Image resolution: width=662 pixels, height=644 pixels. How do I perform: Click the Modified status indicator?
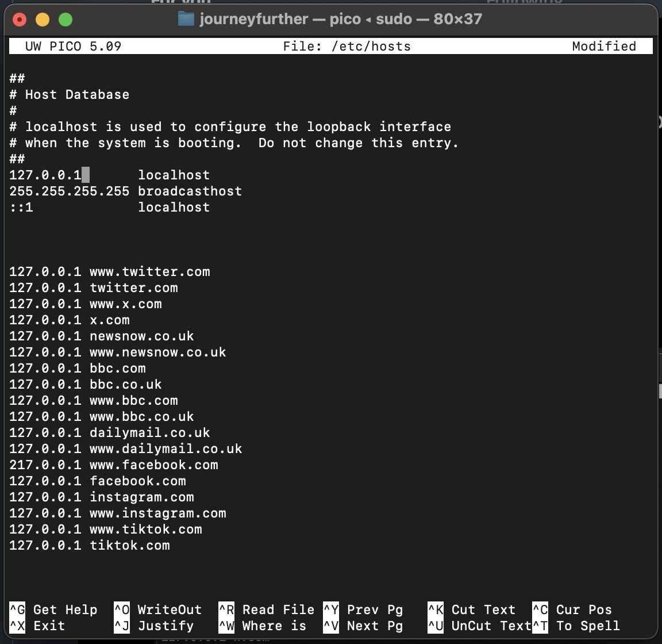[604, 46]
